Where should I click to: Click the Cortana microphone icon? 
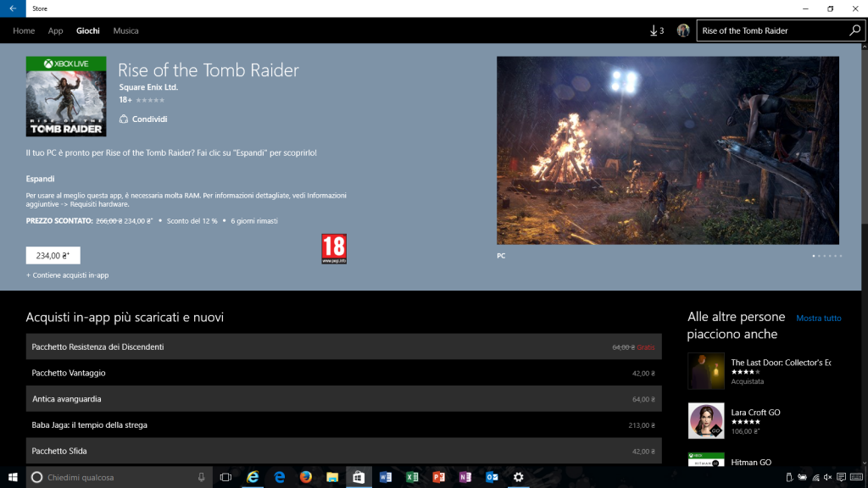tap(202, 477)
